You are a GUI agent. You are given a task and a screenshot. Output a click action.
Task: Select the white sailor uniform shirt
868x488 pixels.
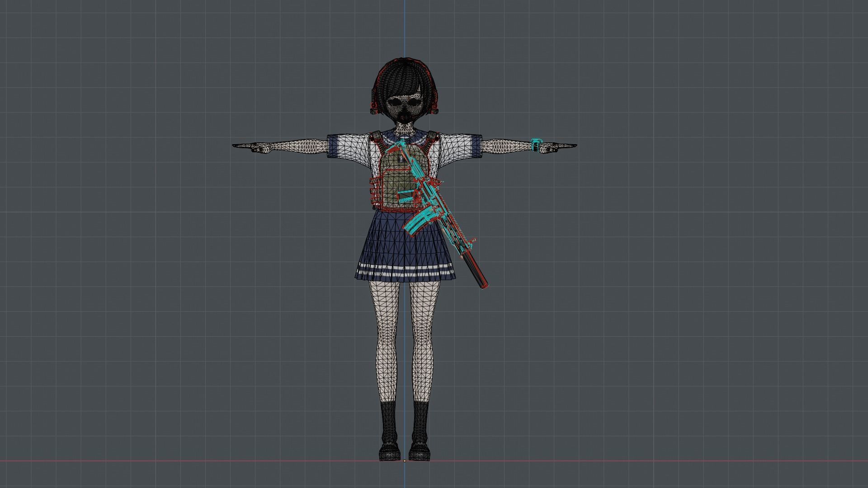[454, 145]
